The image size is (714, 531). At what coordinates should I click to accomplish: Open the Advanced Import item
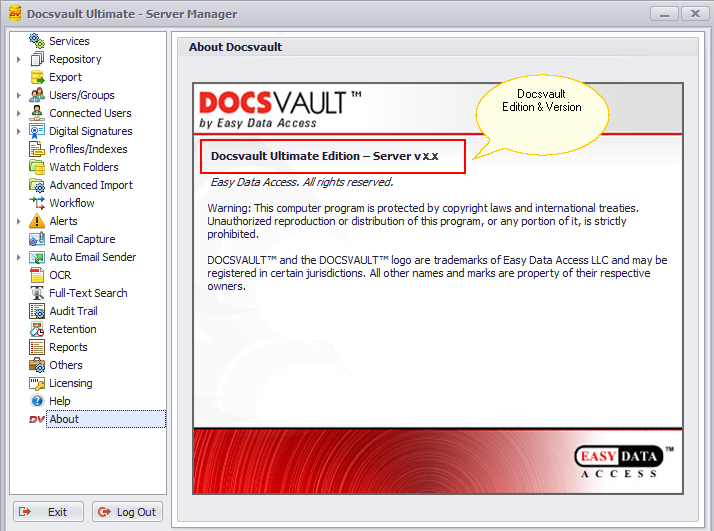[90, 185]
